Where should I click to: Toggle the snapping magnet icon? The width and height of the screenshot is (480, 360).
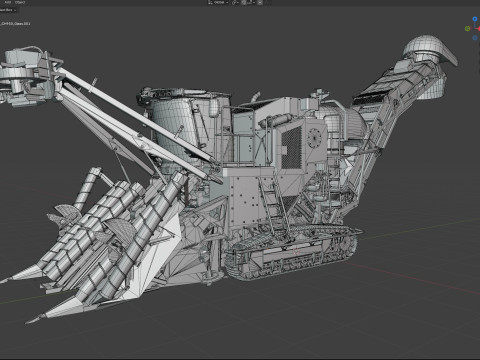(244, 2)
